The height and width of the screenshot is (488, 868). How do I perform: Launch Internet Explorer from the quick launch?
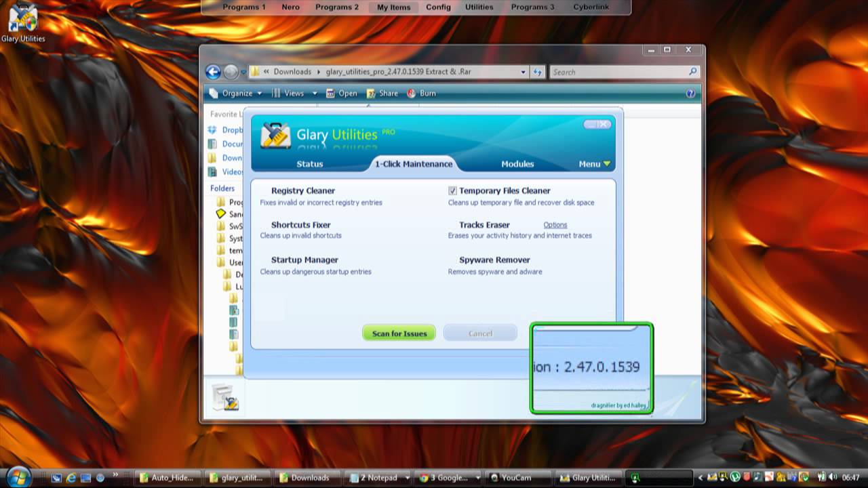tap(71, 478)
